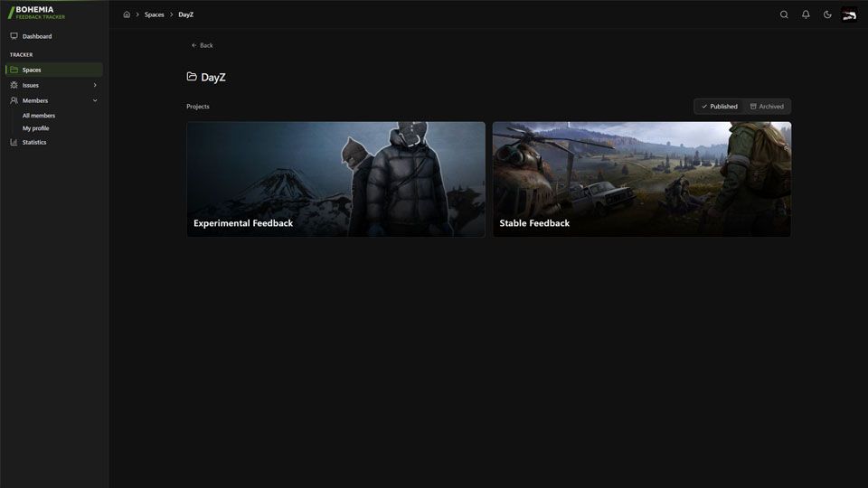Click the Bohemia Feedback Tracker logo

point(36,13)
